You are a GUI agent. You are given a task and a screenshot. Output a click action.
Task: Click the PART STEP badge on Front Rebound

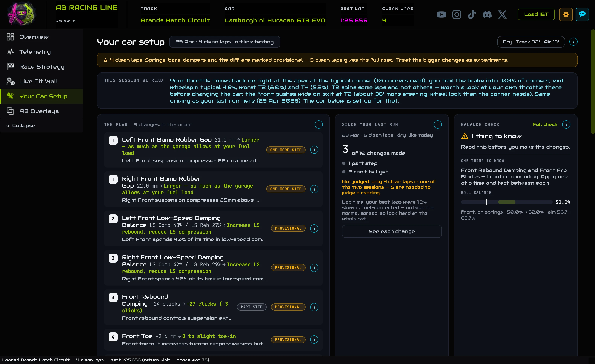(251, 307)
